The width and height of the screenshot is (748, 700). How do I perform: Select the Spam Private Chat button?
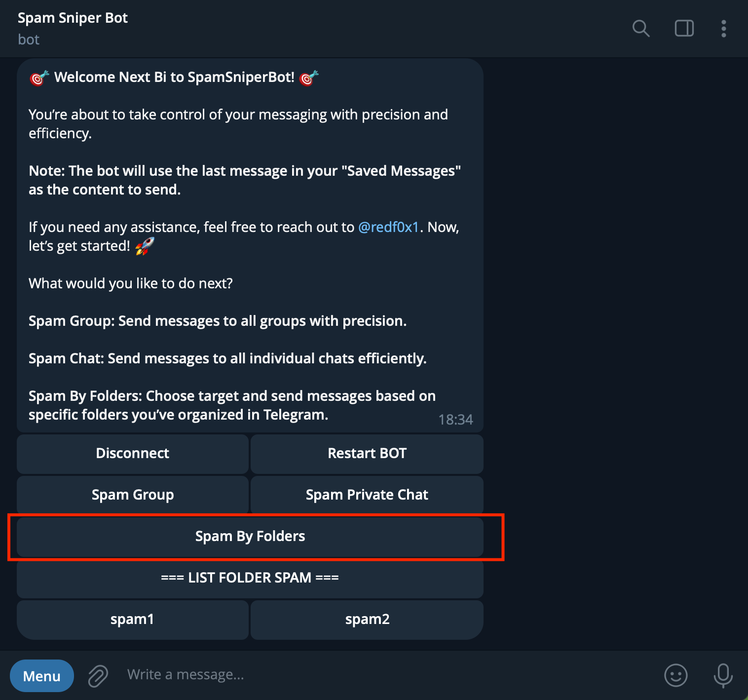pyautogui.click(x=367, y=495)
